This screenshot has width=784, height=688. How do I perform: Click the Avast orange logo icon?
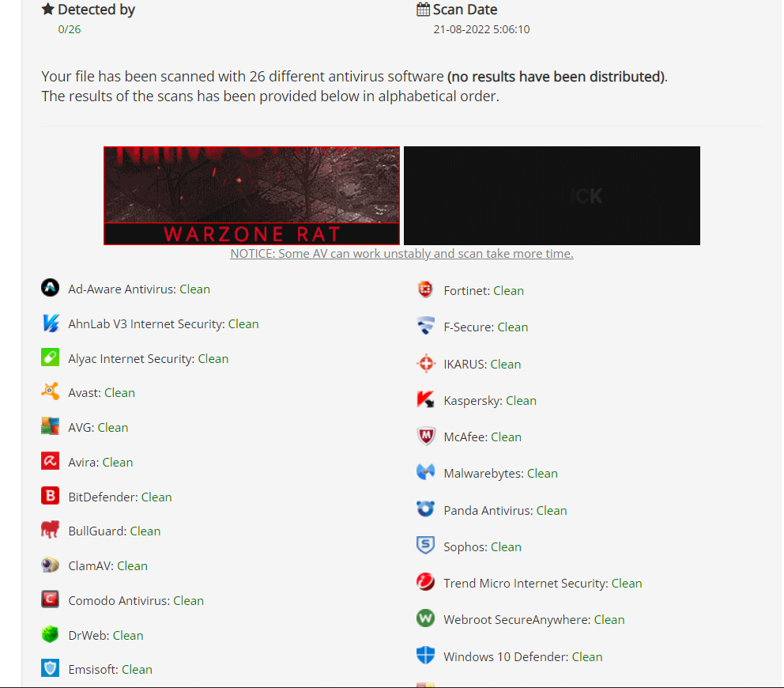click(x=50, y=391)
